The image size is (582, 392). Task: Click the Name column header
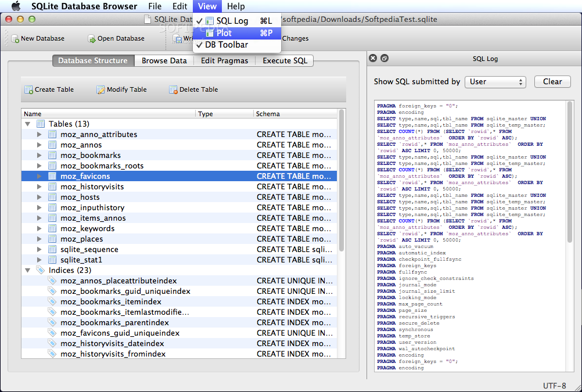click(109, 114)
